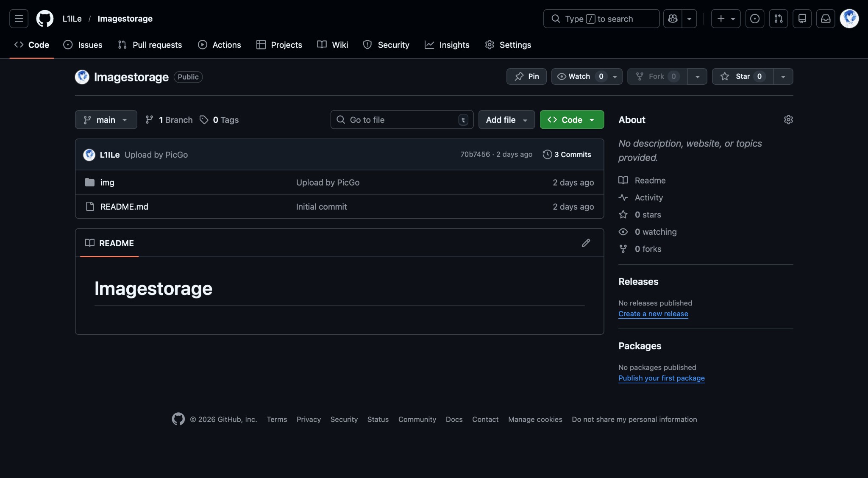Screen dimensions: 868x478
Task: Open the branch selector dropdown for main
Action: tap(106, 119)
